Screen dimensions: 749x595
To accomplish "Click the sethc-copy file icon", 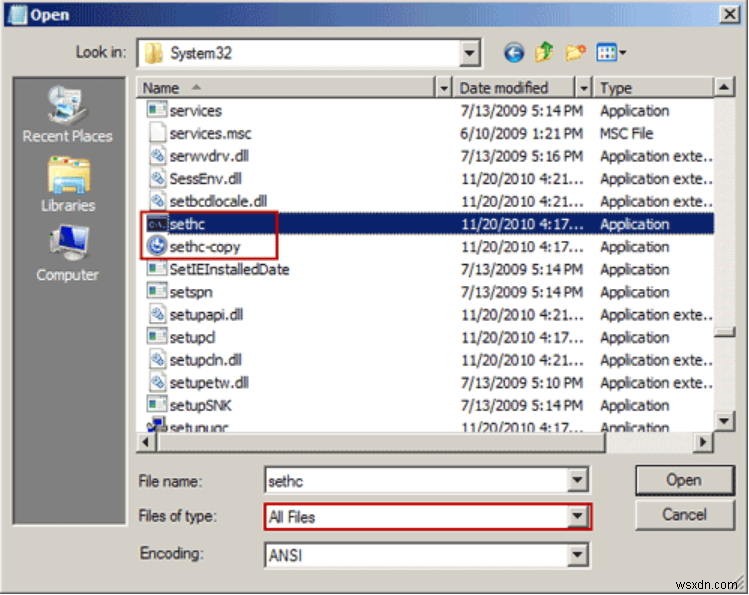I will 157,246.
